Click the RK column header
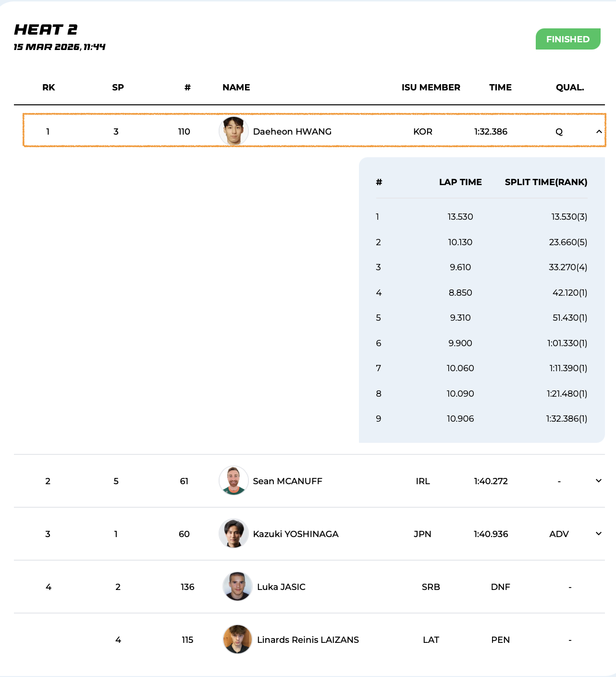This screenshot has height=677, width=616. click(49, 88)
